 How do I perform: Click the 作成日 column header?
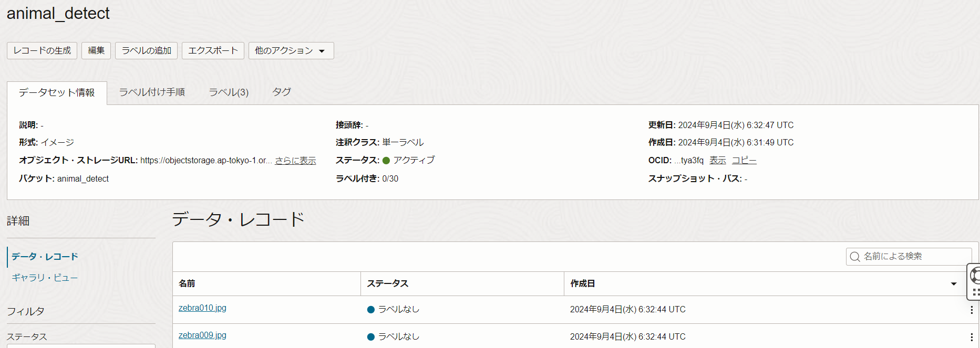(765, 283)
